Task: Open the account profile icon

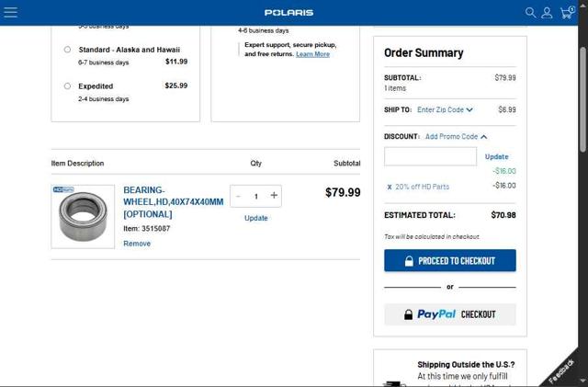Action: click(x=547, y=13)
